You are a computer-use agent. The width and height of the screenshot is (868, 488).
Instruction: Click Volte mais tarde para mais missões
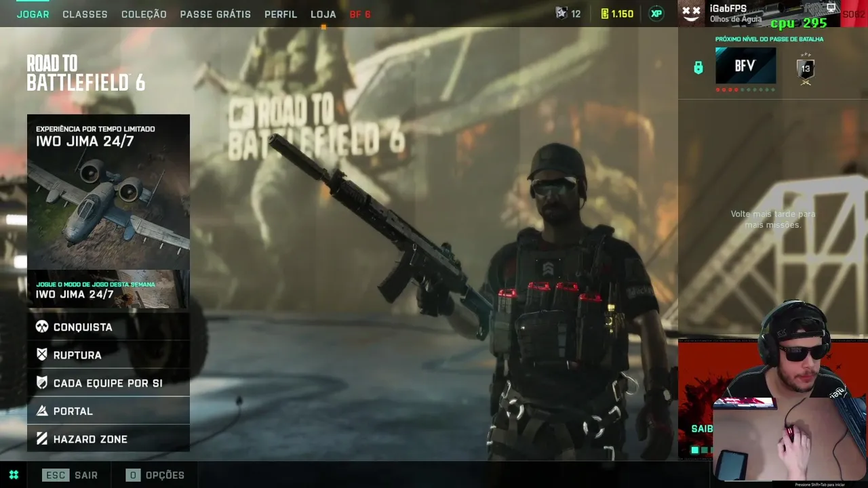(x=773, y=219)
